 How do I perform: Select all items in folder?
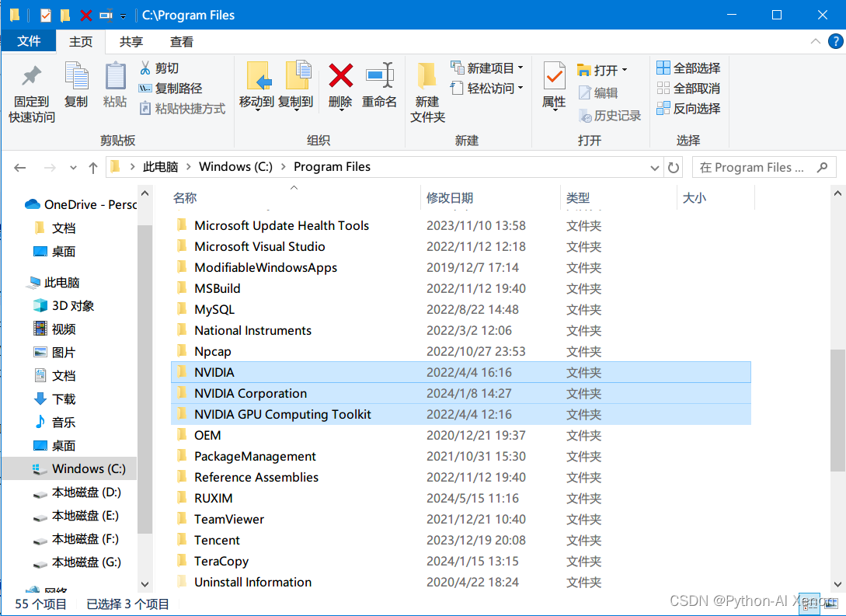pos(688,68)
